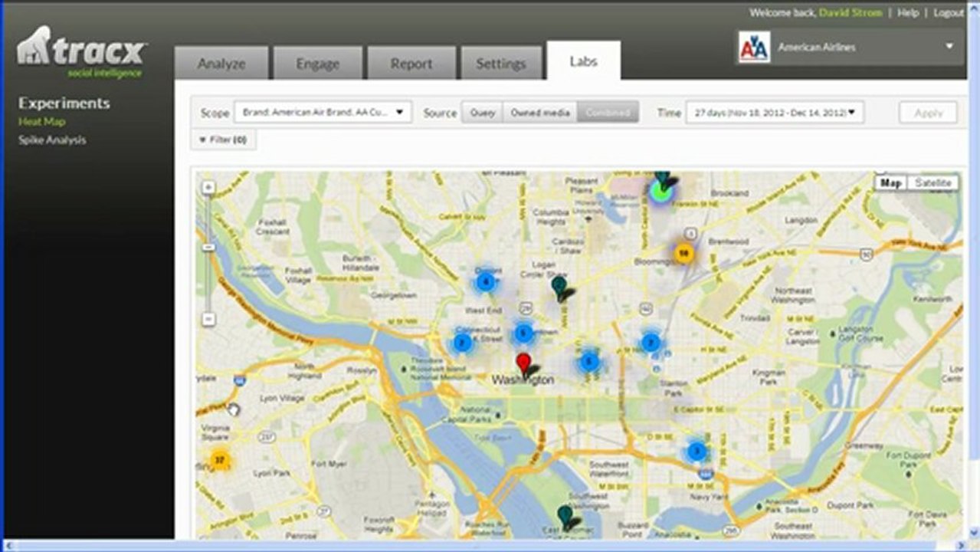This screenshot has height=552, width=980.
Task: Open blue 2 cluster above Stanton Park
Action: (x=651, y=342)
